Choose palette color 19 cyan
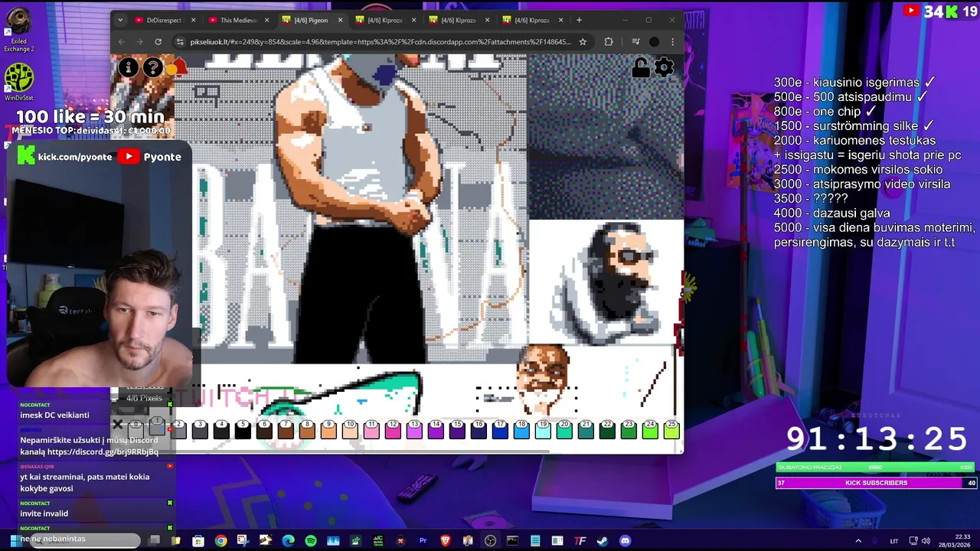Viewport: 980px width, 551px height. (x=543, y=429)
